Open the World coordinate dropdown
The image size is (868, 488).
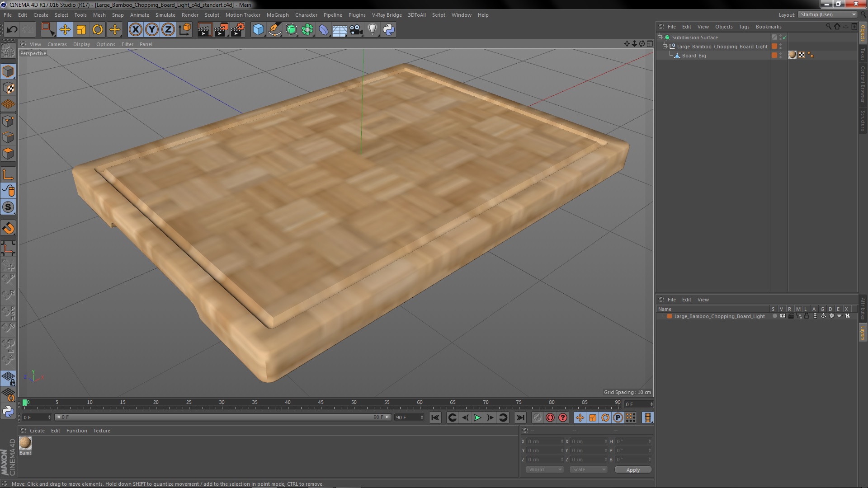point(545,470)
